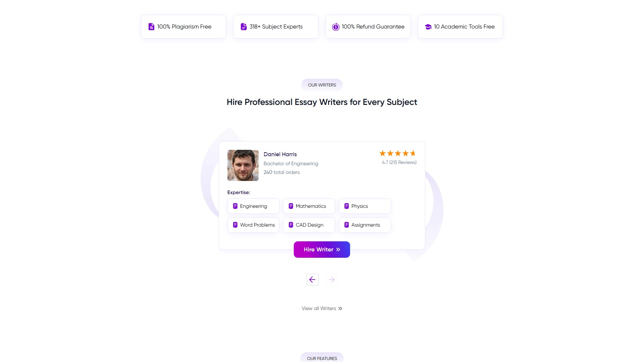
Task: Select the Engineering expertise book icon
Action: 235,206
